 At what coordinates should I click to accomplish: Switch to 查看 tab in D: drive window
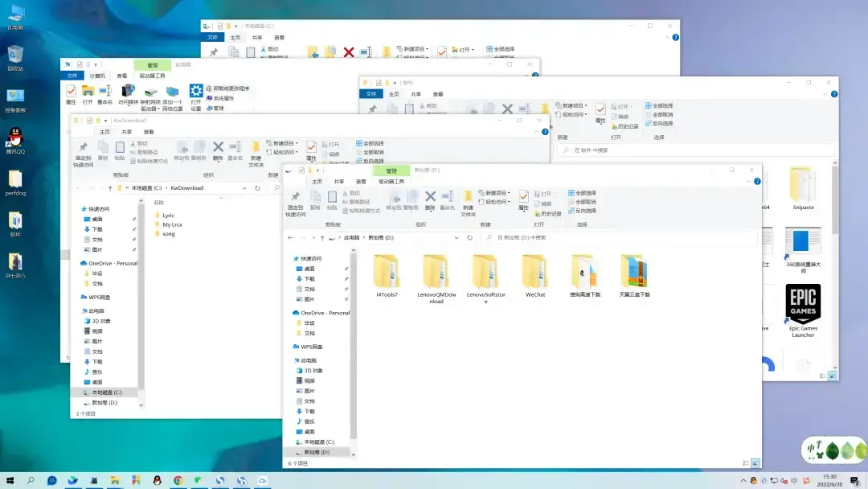tap(362, 183)
